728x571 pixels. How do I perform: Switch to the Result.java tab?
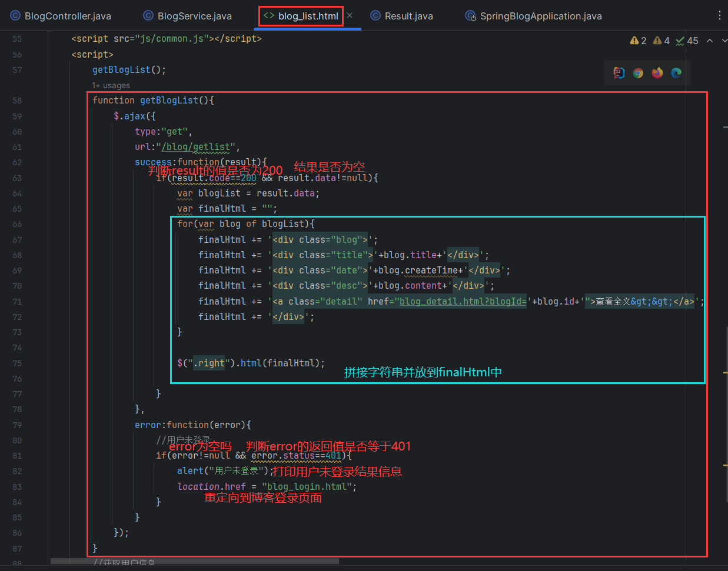point(401,16)
